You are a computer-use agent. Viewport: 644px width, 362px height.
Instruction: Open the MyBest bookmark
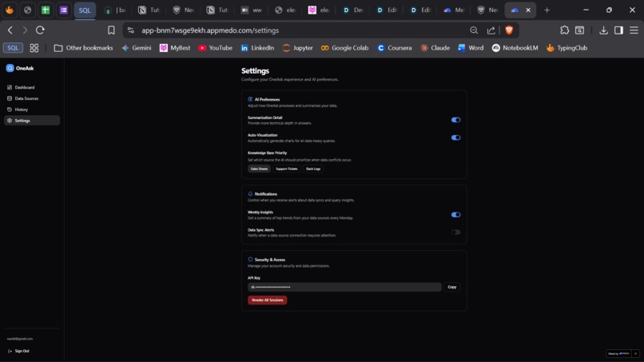(x=175, y=48)
